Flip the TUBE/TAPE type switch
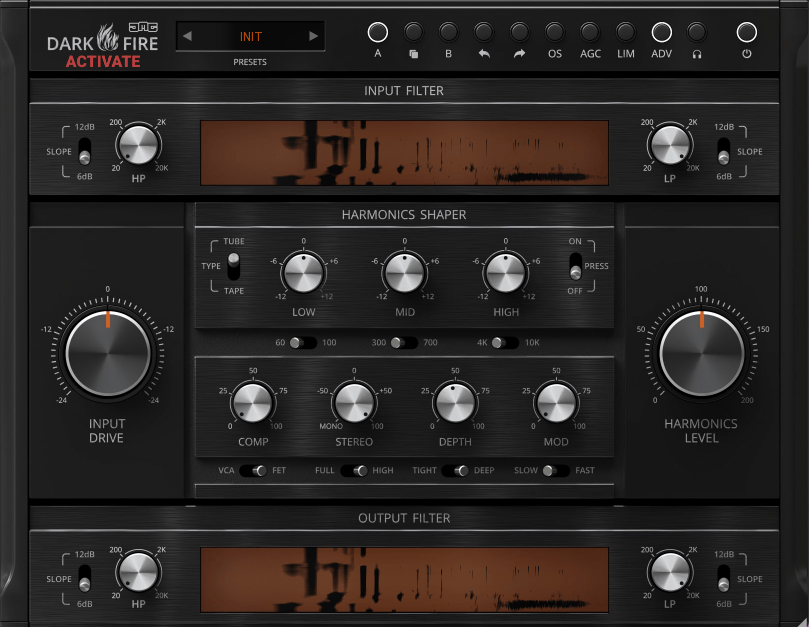This screenshot has height=627, width=809. click(234, 266)
